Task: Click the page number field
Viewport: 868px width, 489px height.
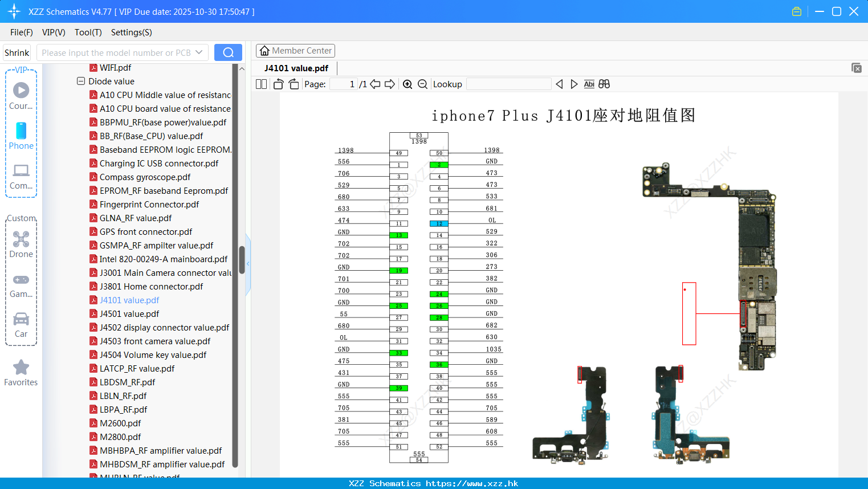Action: click(x=344, y=84)
